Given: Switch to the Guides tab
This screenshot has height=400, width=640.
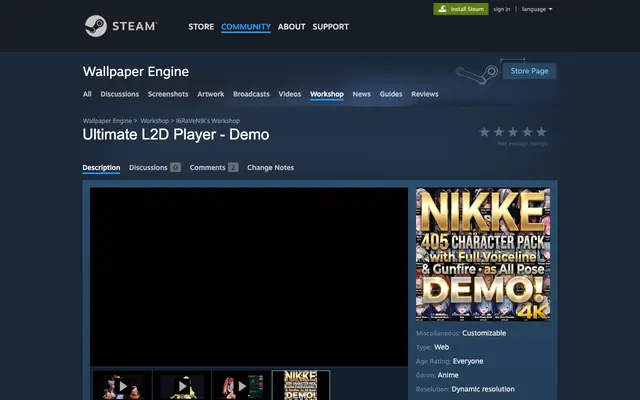Looking at the screenshot, I should pos(391,94).
